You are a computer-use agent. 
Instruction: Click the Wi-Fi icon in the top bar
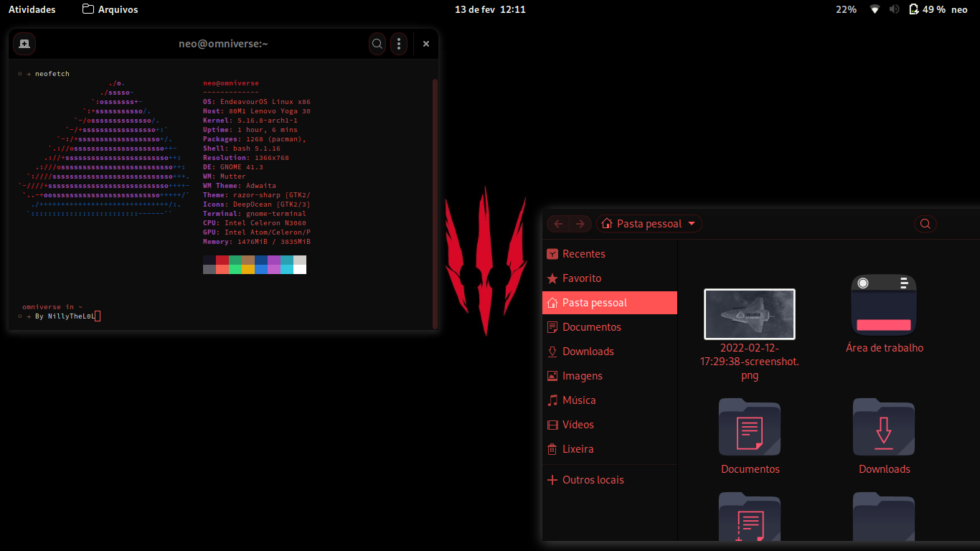(x=875, y=9)
